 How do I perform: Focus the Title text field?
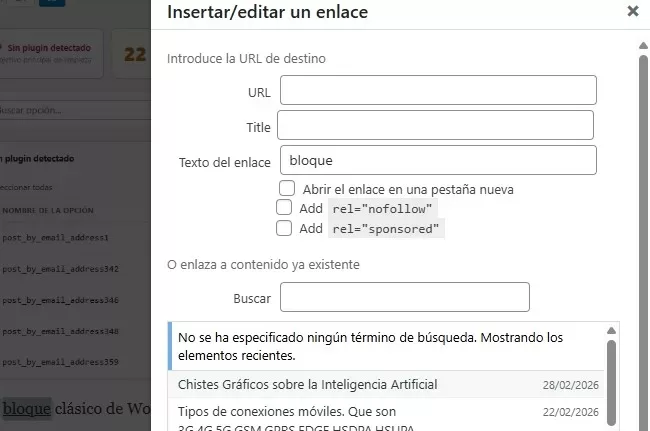(x=435, y=126)
